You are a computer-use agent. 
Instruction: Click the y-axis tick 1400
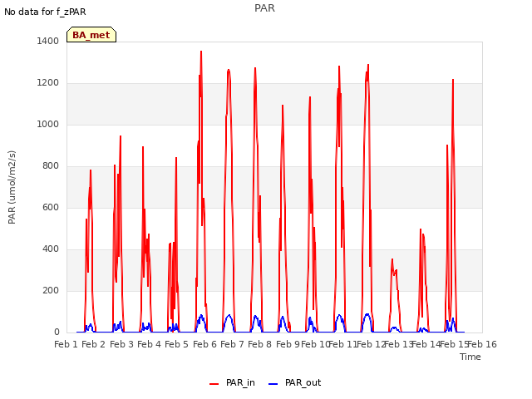48,41
